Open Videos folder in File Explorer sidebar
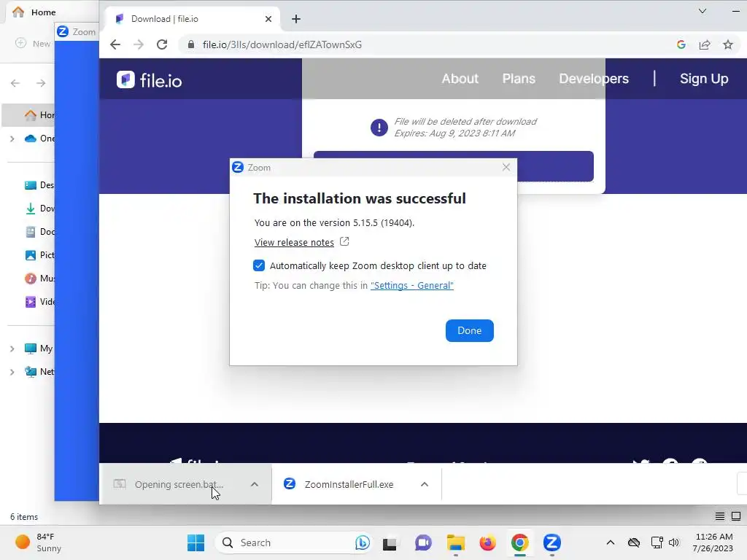Screen dimensions: 747x560 (39, 302)
